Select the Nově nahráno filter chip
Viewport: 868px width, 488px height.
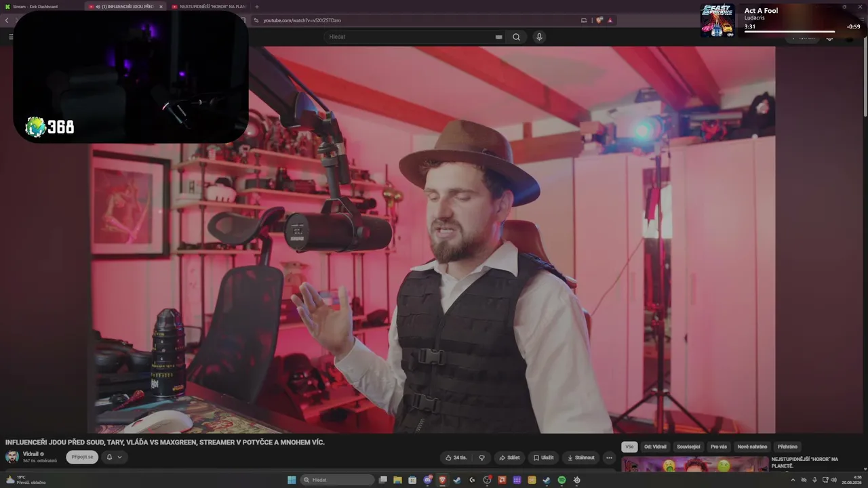pyautogui.click(x=752, y=447)
